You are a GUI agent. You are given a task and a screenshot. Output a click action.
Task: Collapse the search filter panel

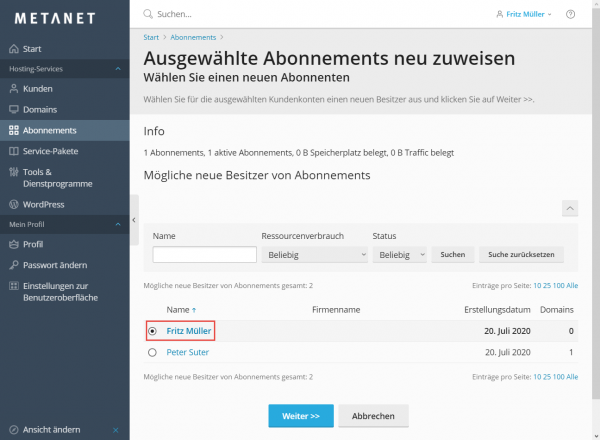click(x=569, y=208)
